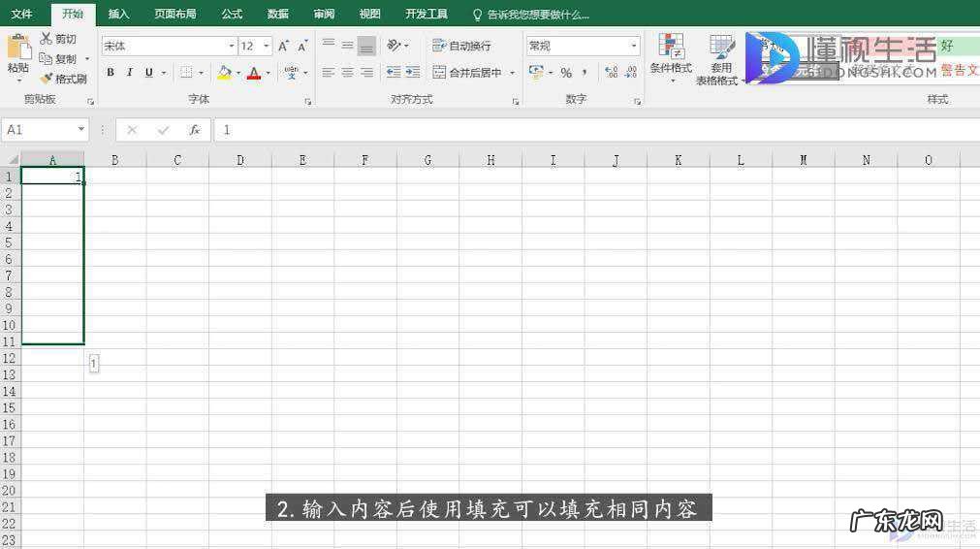Apply red font color A
The width and height of the screenshot is (980, 549).
254,73
